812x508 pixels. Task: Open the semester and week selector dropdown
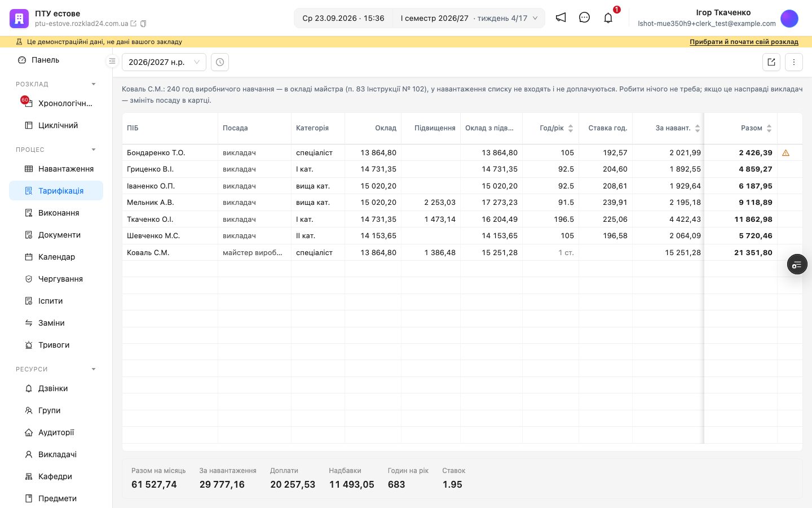point(469,18)
